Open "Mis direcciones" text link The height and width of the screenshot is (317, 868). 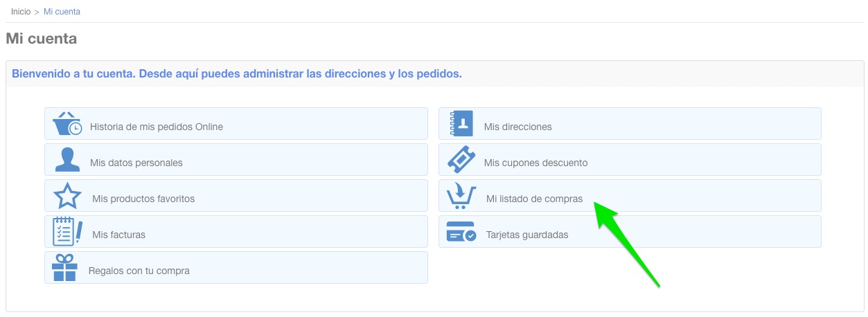[x=518, y=127]
